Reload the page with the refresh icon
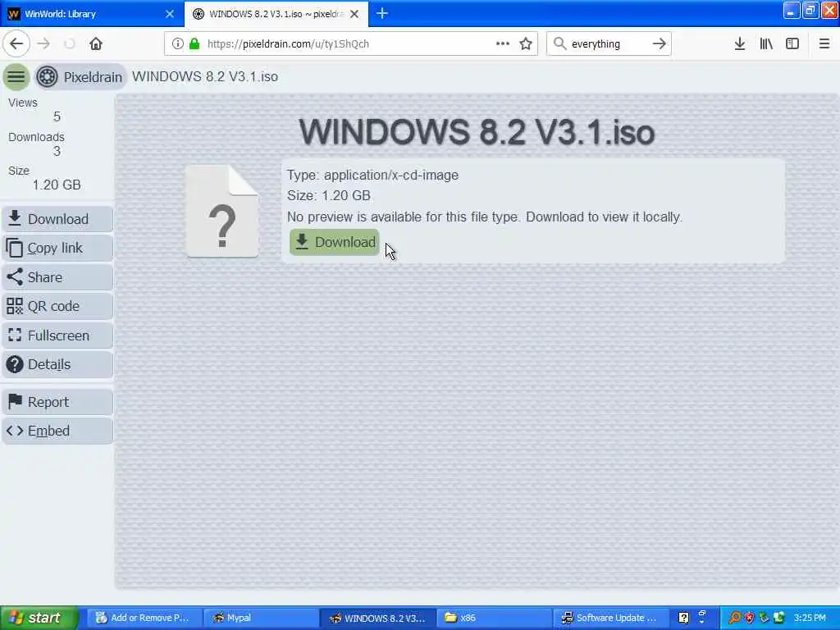 coord(70,43)
